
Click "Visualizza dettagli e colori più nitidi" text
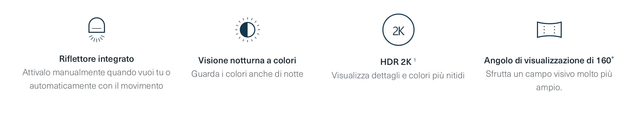(x=398, y=75)
